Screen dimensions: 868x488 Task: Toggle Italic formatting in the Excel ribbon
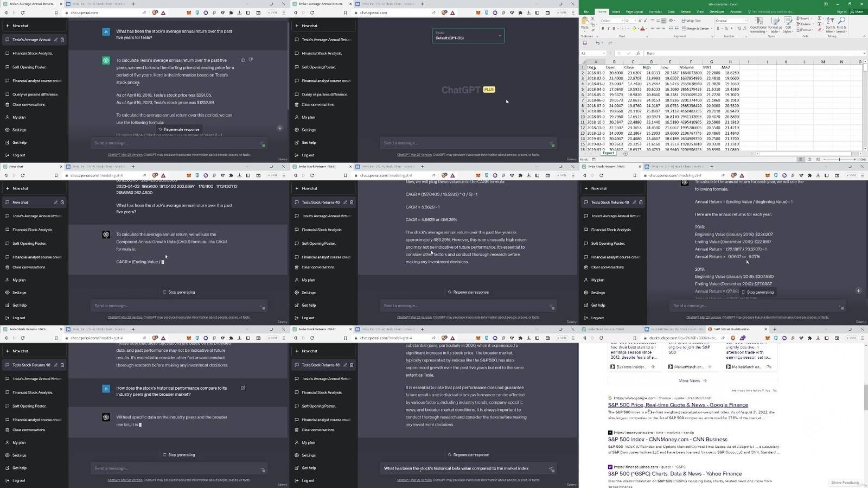(609, 28)
